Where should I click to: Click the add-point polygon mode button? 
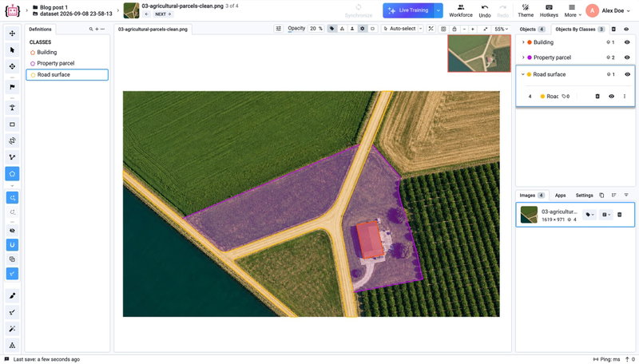pyautogui.click(x=12, y=198)
